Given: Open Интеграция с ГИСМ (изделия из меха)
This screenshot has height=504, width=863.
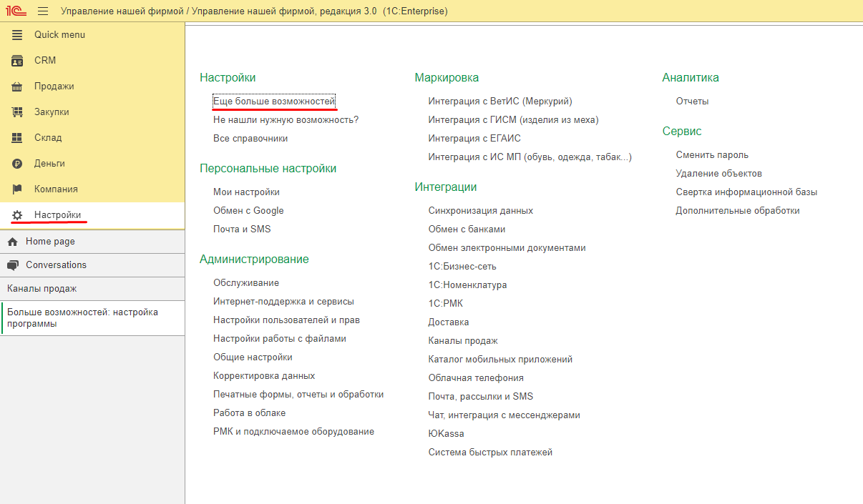Looking at the screenshot, I should (513, 120).
